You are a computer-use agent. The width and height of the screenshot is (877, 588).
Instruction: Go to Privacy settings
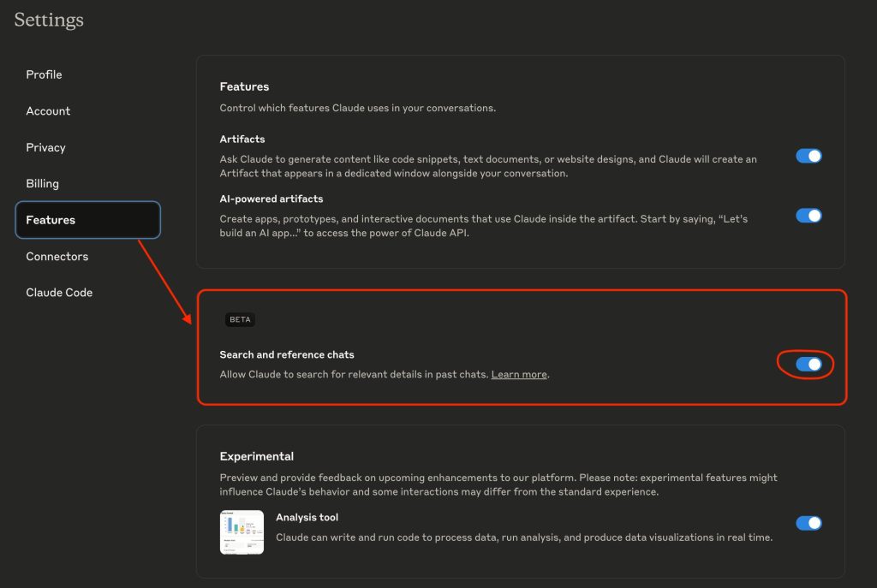click(x=45, y=147)
